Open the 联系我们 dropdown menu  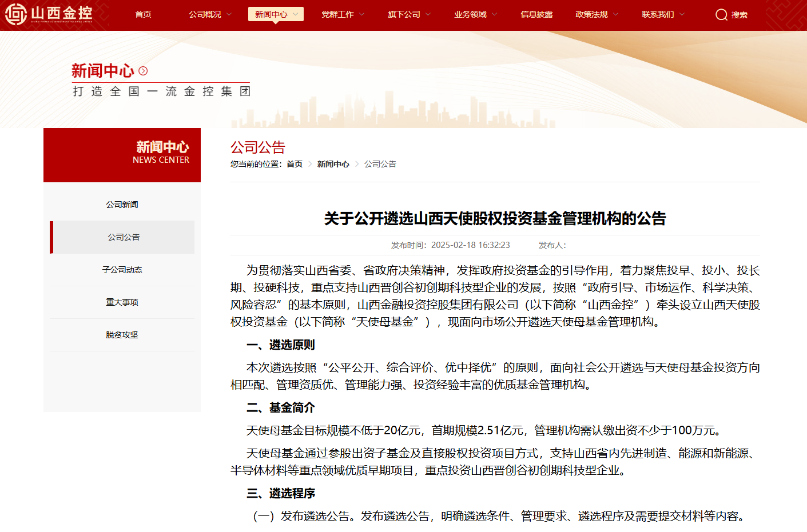point(663,14)
